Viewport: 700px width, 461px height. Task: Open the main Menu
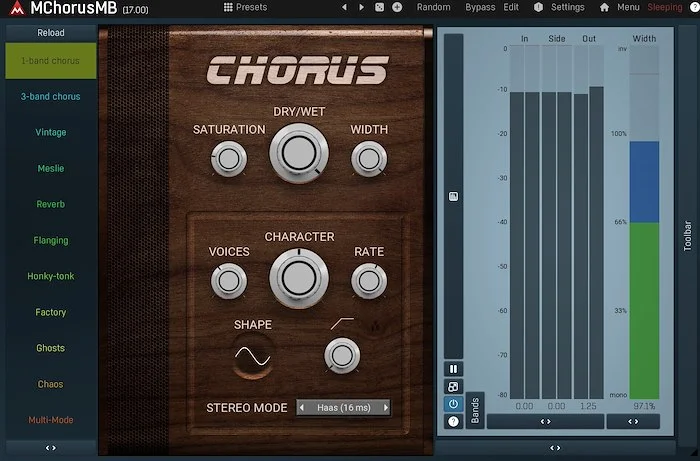click(x=628, y=7)
